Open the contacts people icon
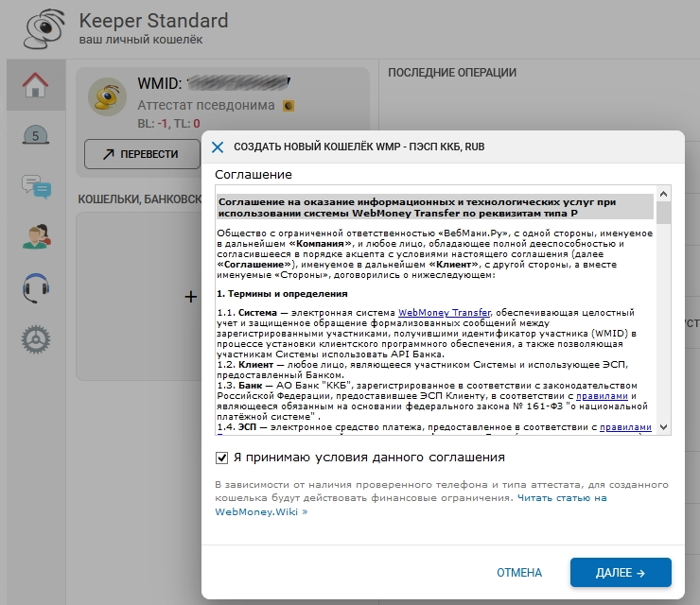 coord(36,235)
